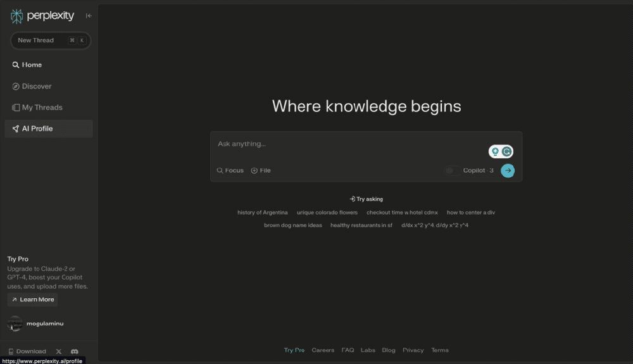Try asking how to center a div
Screen dimensions: 633x364
coord(471,212)
